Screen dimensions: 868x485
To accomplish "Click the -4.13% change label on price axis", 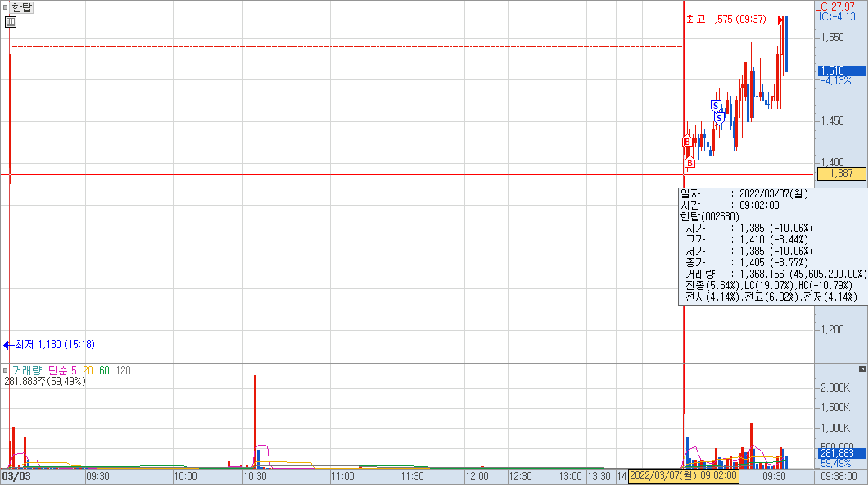I will click(836, 81).
